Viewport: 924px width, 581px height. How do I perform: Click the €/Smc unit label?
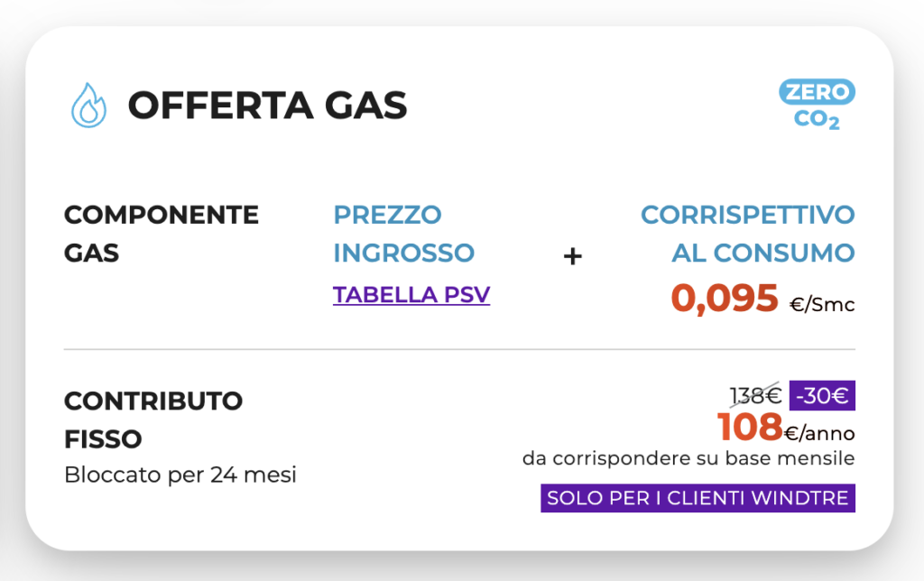[x=822, y=305]
